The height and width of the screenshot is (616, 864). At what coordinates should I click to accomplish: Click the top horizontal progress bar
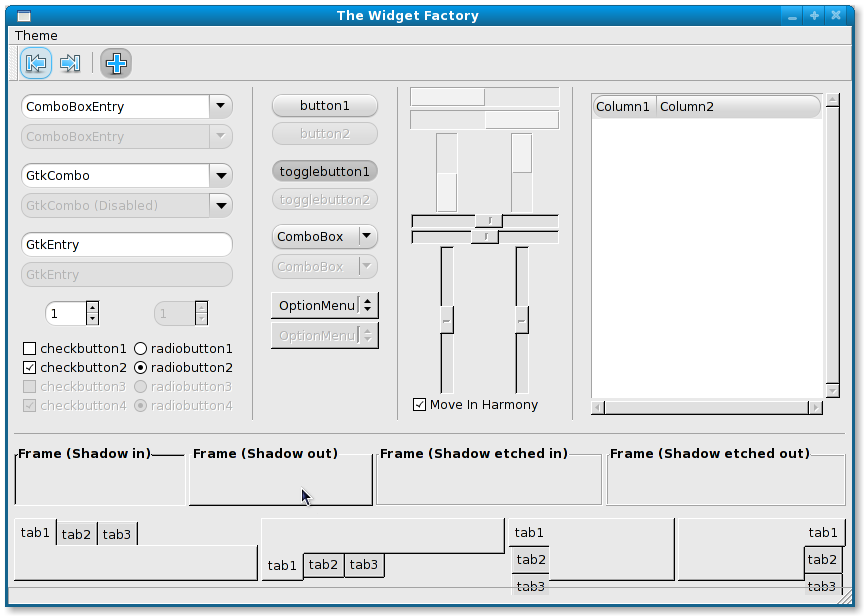click(x=484, y=97)
